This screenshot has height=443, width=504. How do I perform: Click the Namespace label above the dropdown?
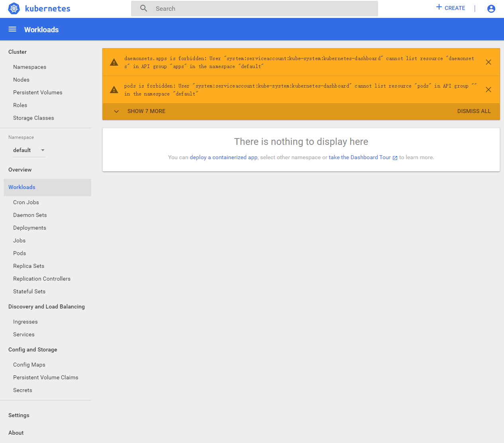point(21,137)
